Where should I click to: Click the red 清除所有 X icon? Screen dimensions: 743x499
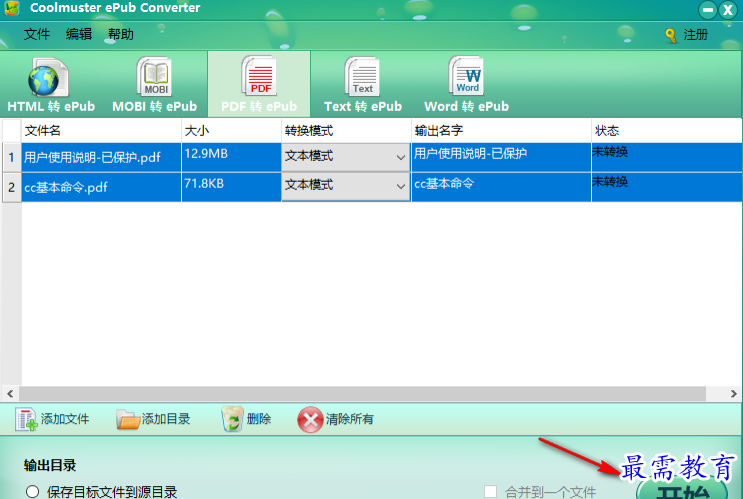(x=310, y=419)
